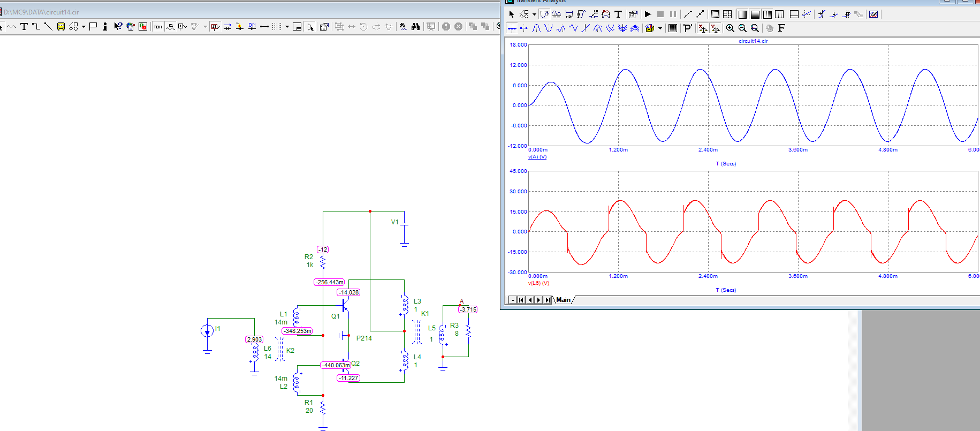Expand the grid dots dropdown arrow

287,27
